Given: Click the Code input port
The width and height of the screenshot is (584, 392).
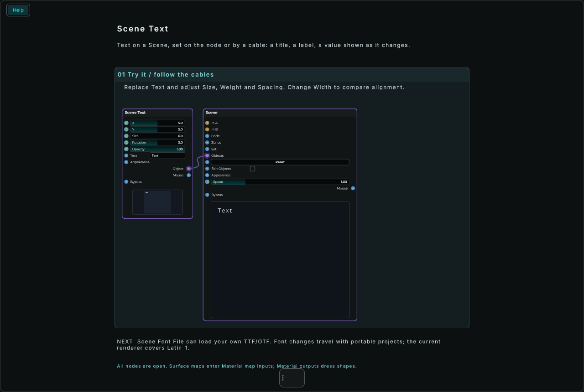Looking at the screenshot, I should pyautogui.click(x=207, y=136).
